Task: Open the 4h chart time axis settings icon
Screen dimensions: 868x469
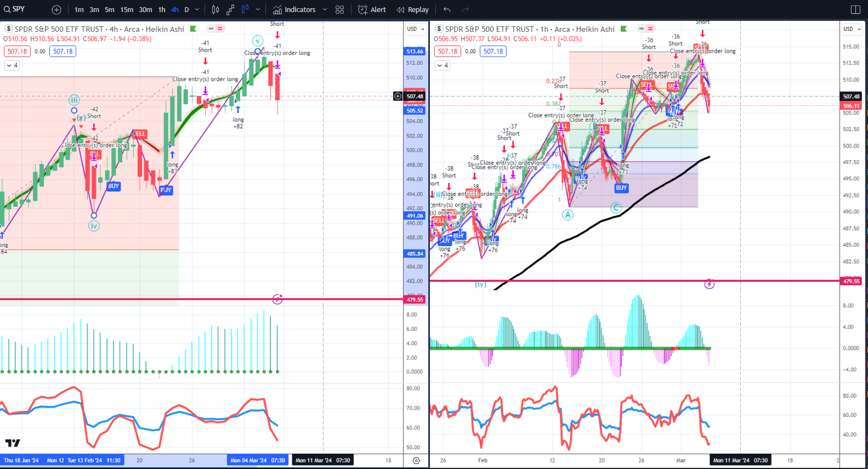Action: 416,460
